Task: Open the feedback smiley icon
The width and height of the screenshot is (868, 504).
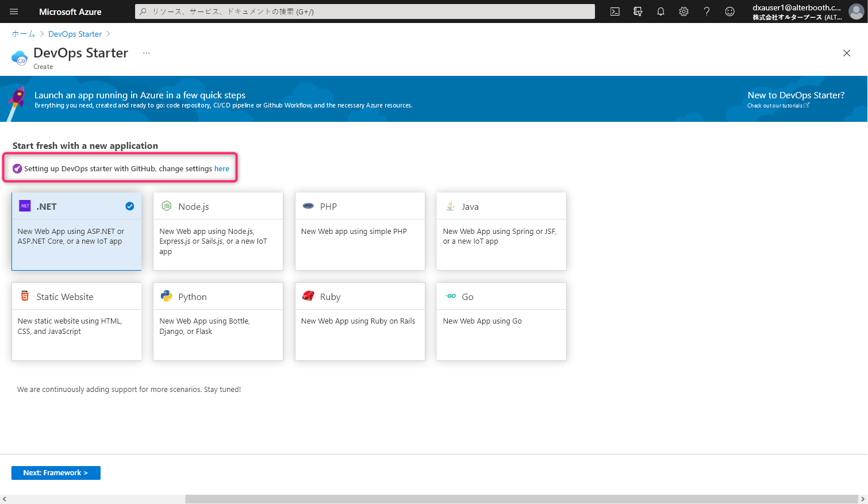Action: [x=729, y=11]
